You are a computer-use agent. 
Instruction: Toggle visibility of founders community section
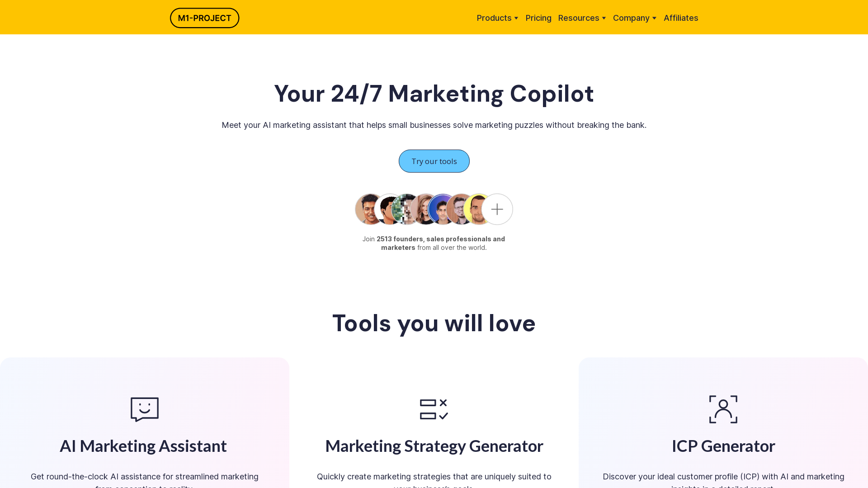(x=497, y=209)
